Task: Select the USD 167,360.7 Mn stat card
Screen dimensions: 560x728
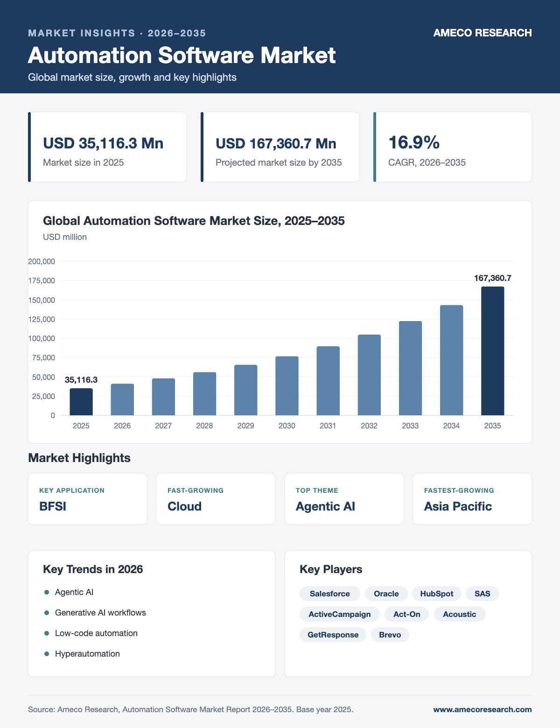Action: (280, 147)
